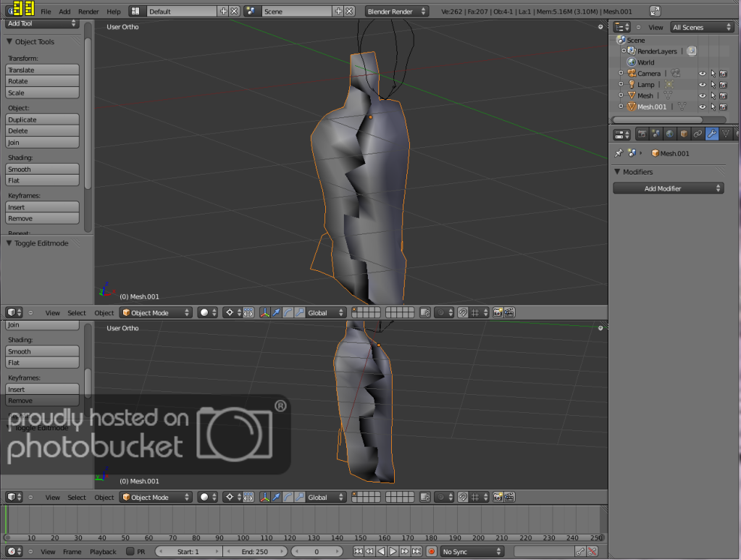
Task: Open the Select menu in upper viewport header
Action: [x=77, y=313]
